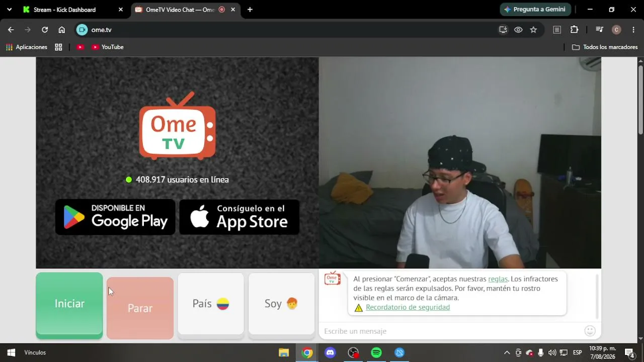This screenshot has height=362, width=644.
Task: Click the install app icon in address bar
Action: 503,30
